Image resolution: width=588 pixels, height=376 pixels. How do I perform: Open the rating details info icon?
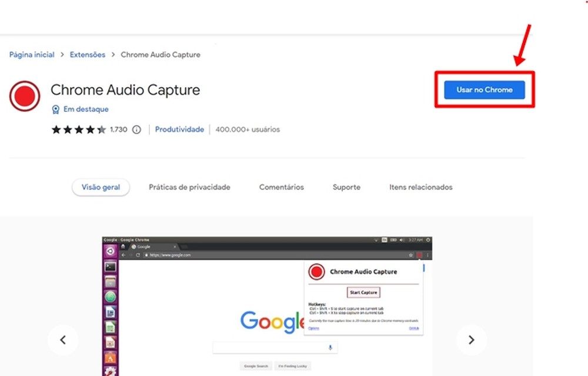coord(136,129)
